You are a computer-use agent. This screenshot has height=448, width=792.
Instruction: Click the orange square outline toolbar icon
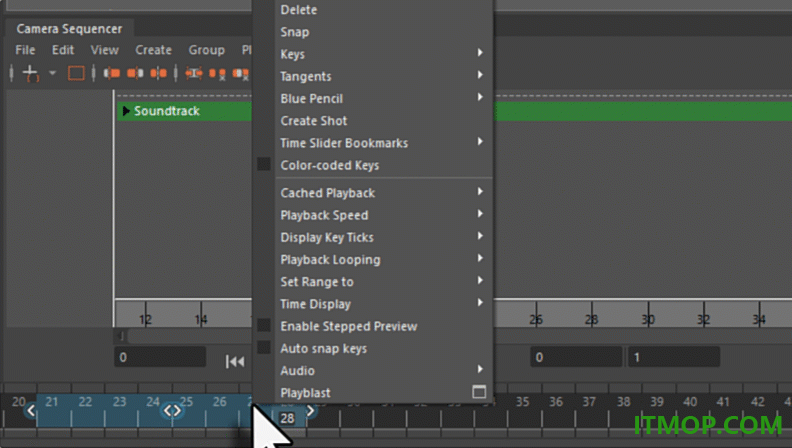coord(76,73)
